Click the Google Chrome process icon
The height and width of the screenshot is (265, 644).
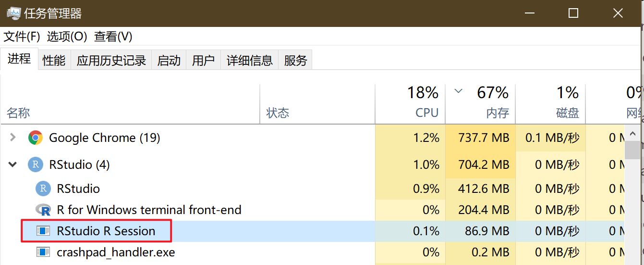(35, 138)
